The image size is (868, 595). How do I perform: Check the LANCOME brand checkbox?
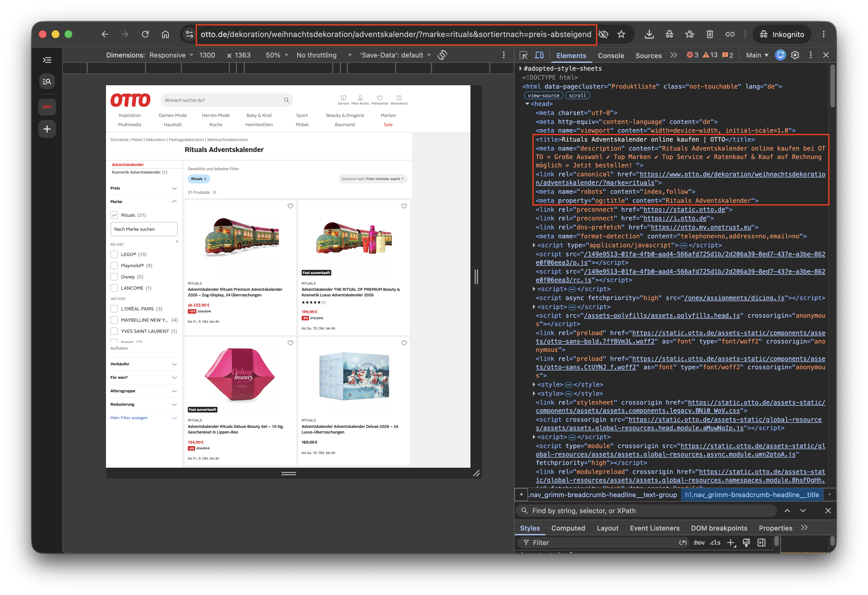[114, 288]
